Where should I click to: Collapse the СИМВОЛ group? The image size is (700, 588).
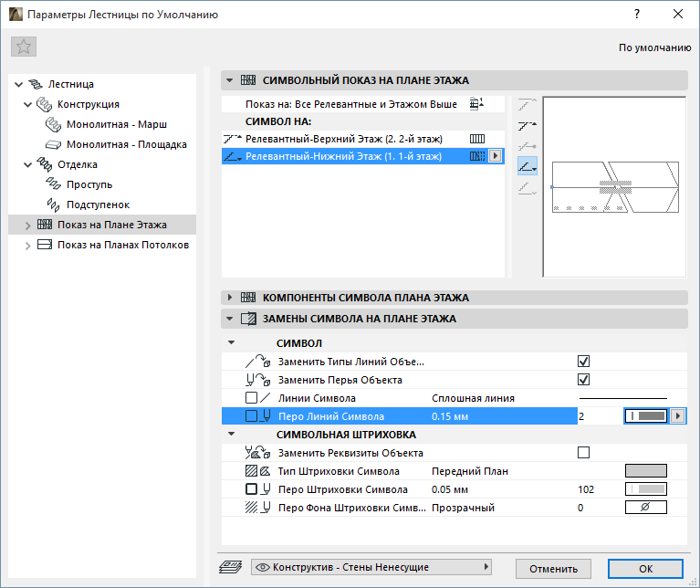(x=231, y=342)
